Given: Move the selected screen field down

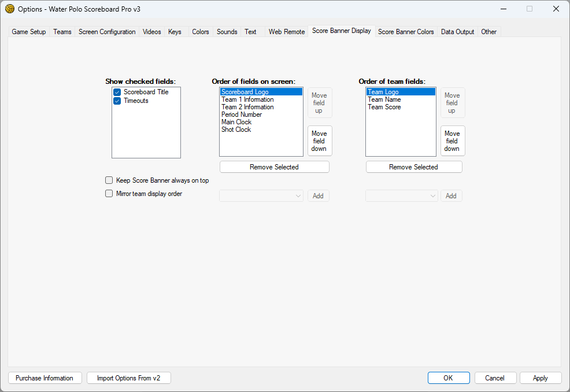Looking at the screenshot, I should 319,141.
